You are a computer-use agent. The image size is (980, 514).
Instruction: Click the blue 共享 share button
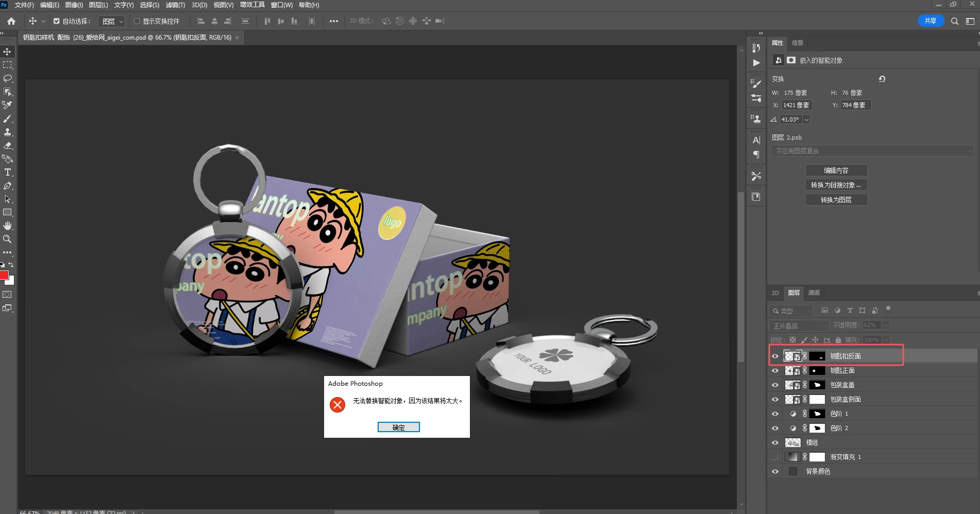click(931, 21)
